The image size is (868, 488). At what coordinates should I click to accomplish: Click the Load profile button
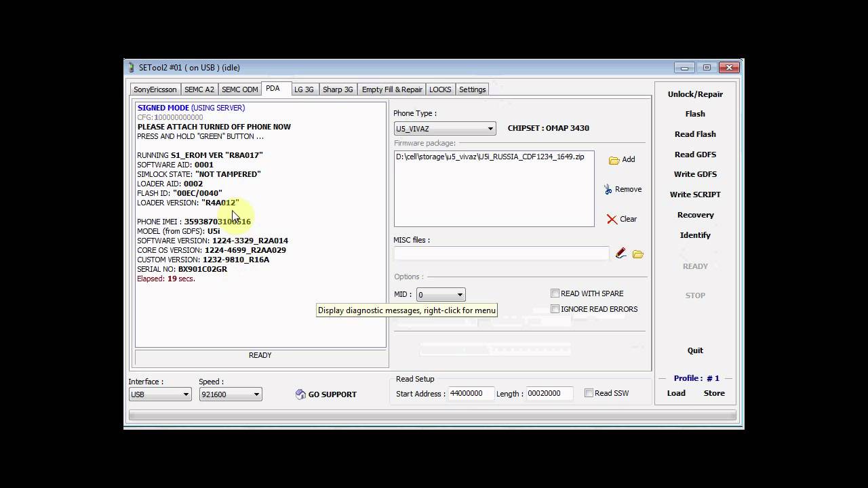click(676, 393)
